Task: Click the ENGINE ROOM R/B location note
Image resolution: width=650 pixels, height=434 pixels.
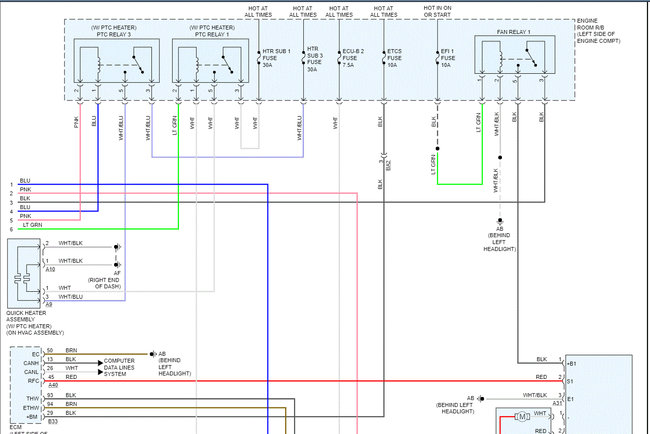Action: tap(599, 31)
